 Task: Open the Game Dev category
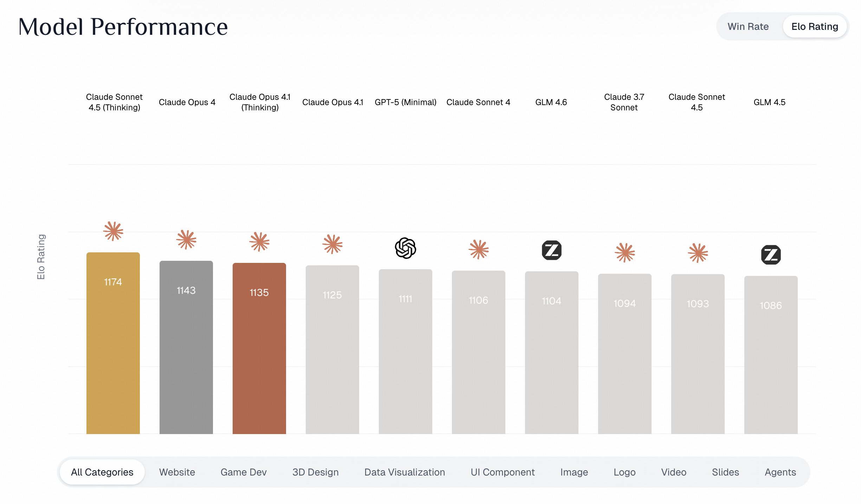click(x=244, y=472)
